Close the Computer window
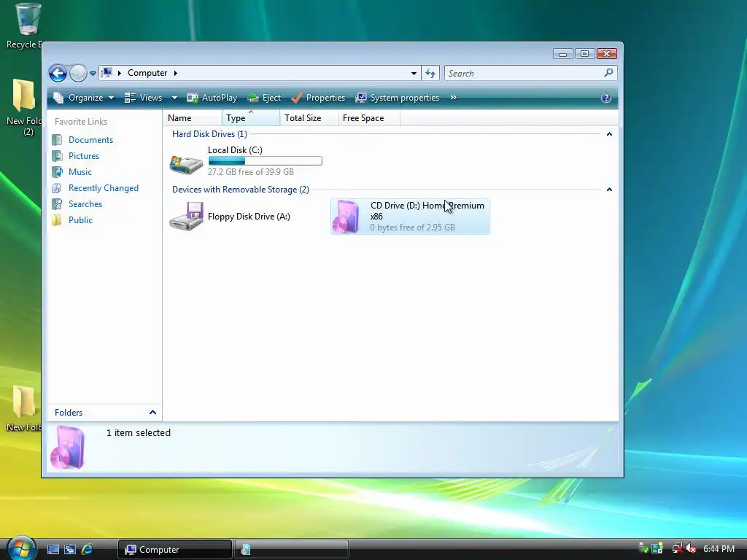Viewport: 747px width, 560px height. tap(606, 54)
